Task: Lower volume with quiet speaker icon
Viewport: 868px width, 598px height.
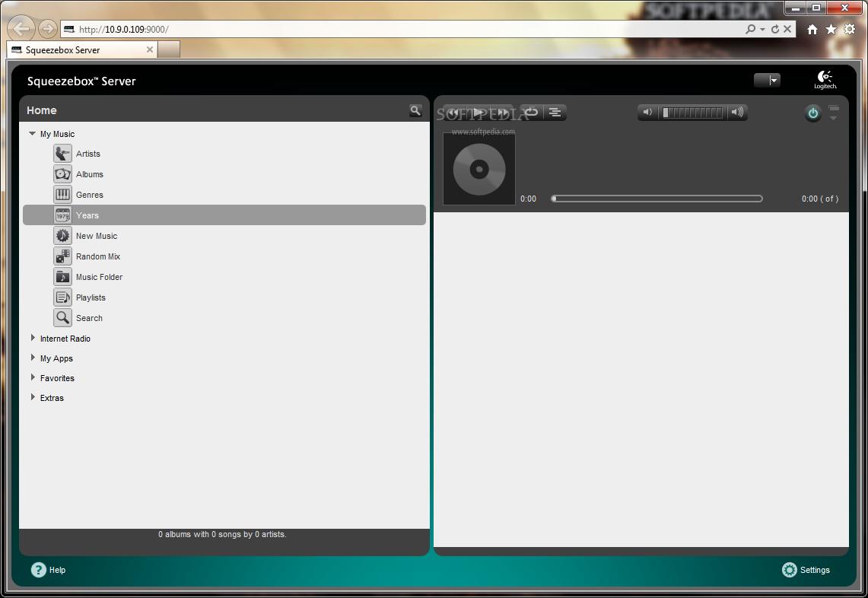Action: [647, 113]
